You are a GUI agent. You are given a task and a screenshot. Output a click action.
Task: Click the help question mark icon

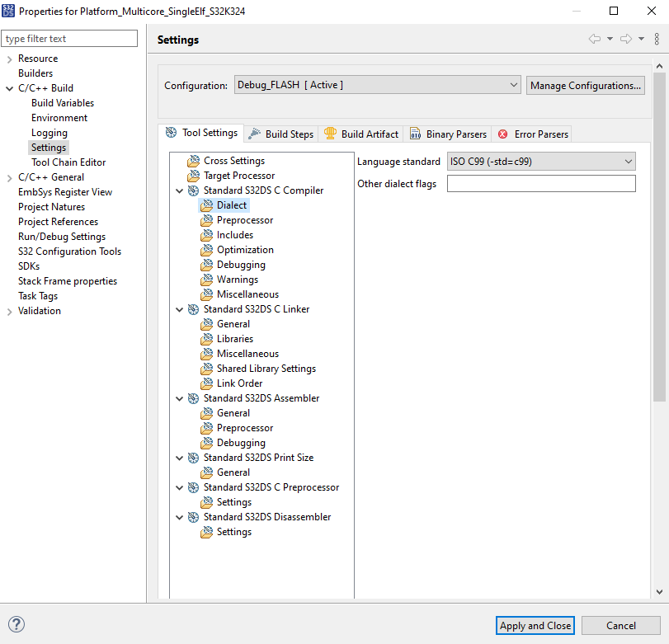coord(16,624)
